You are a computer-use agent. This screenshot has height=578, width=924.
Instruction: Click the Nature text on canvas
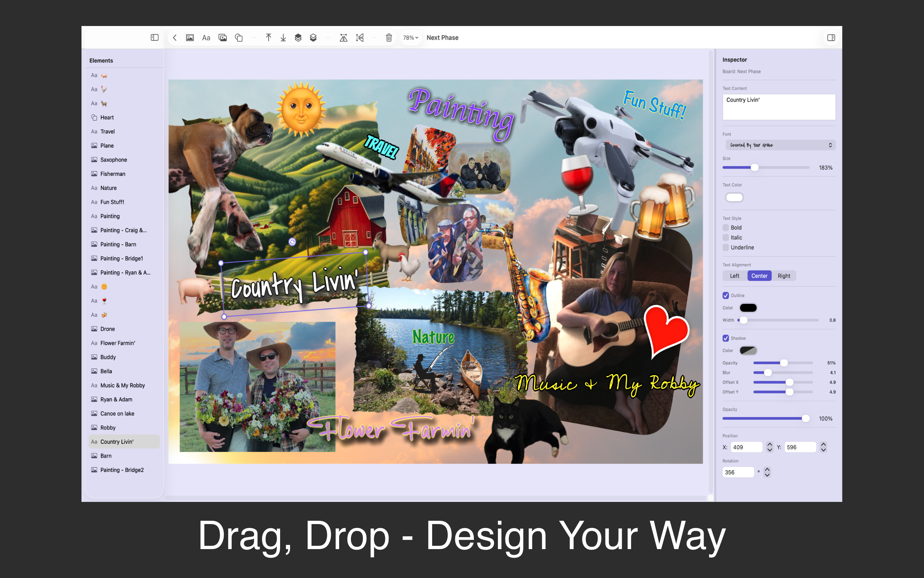(x=433, y=337)
